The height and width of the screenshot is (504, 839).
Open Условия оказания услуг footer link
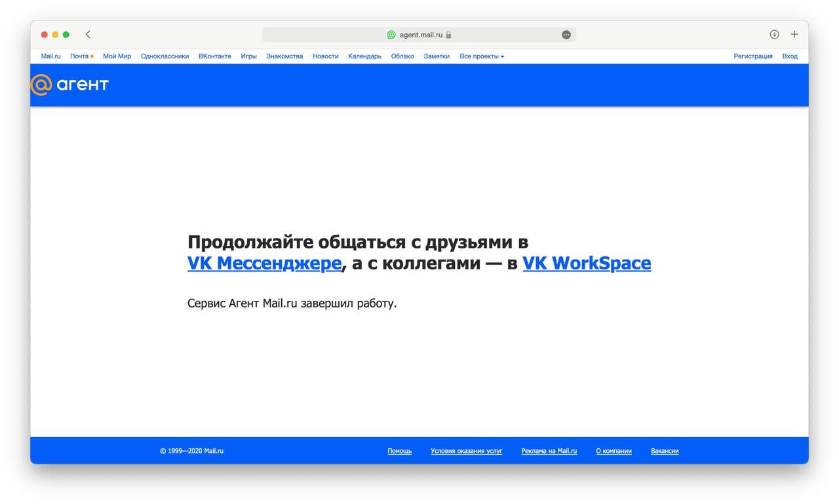467,451
